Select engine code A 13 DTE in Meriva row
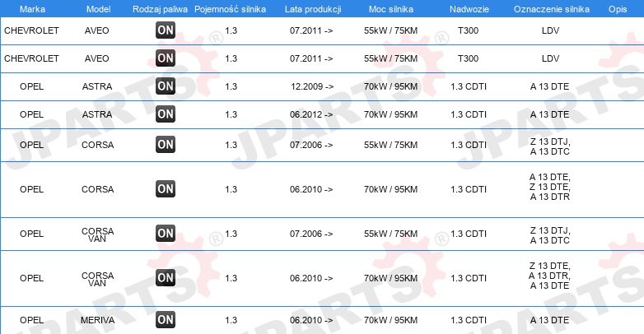The image size is (644, 334). click(549, 320)
